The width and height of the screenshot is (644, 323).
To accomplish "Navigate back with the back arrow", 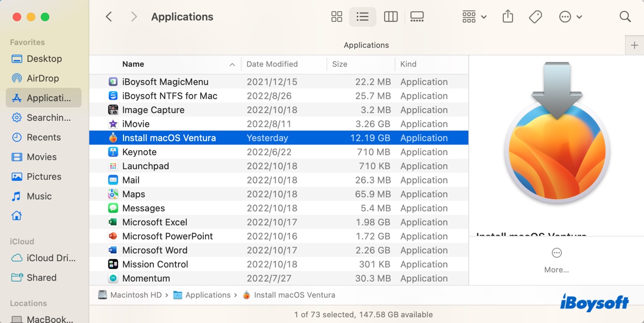I will [x=109, y=17].
